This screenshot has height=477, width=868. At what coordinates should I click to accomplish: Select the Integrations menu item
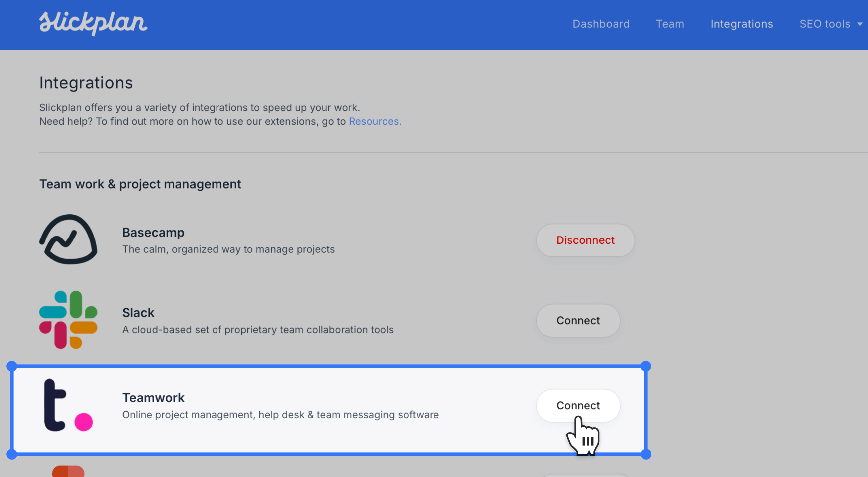click(742, 24)
